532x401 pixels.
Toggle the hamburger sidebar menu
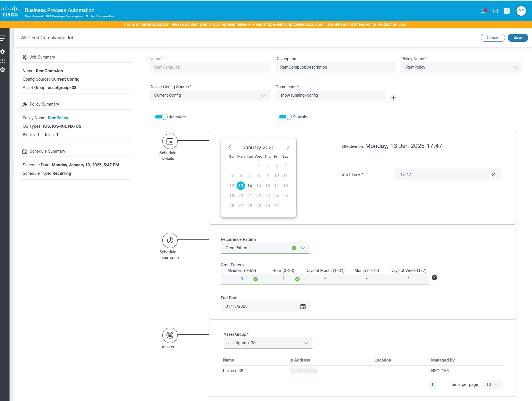3,38
